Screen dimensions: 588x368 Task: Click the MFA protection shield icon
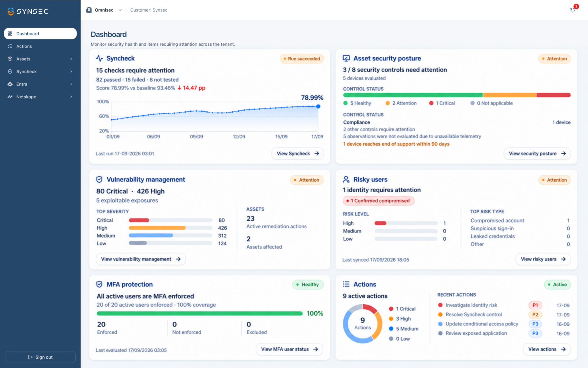click(99, 284)
